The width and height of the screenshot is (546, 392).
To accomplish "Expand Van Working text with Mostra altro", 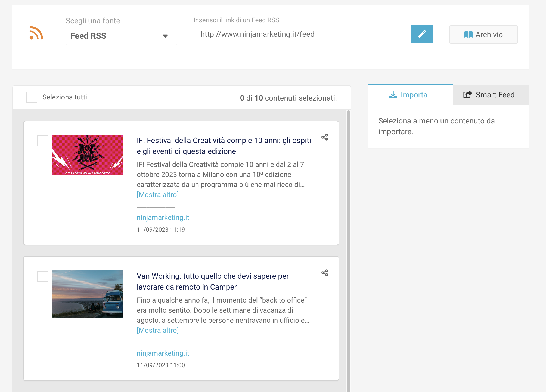I will pos(157,330).
